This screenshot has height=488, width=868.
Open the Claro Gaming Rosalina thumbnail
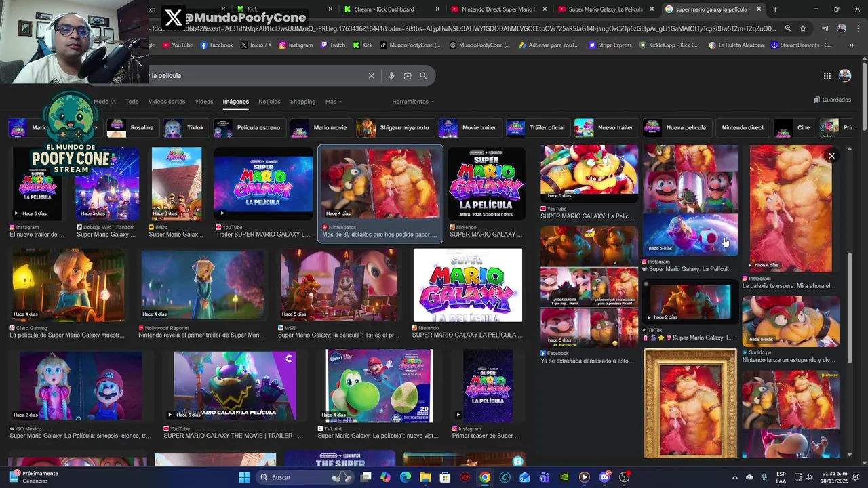click(x=68, y=285)
